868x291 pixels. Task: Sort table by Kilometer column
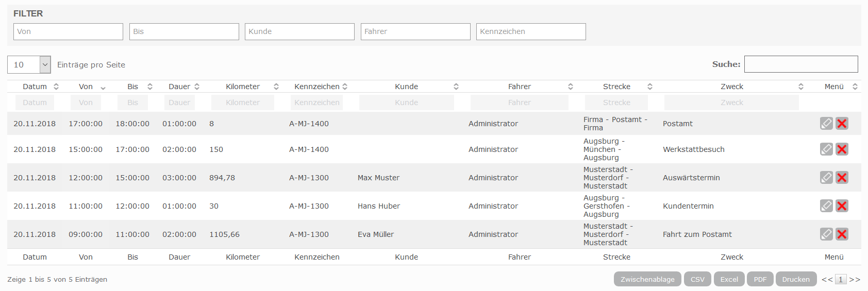(243, 87)
